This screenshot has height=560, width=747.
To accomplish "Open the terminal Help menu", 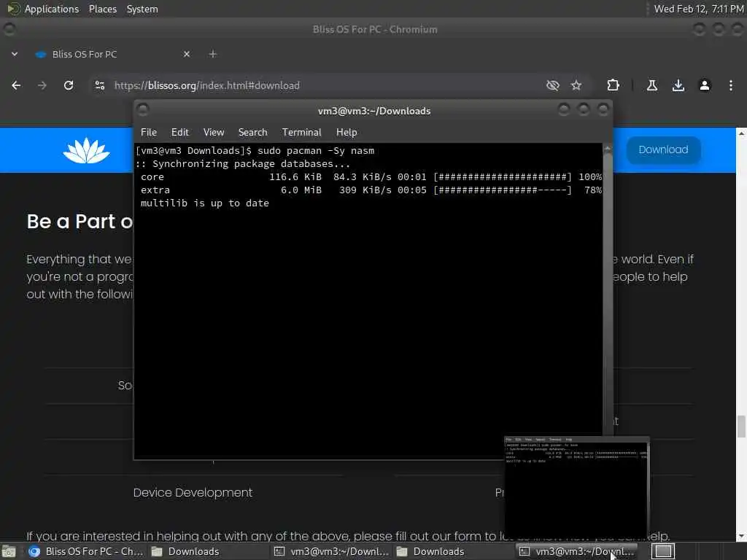I will click(x=347, y=133).
